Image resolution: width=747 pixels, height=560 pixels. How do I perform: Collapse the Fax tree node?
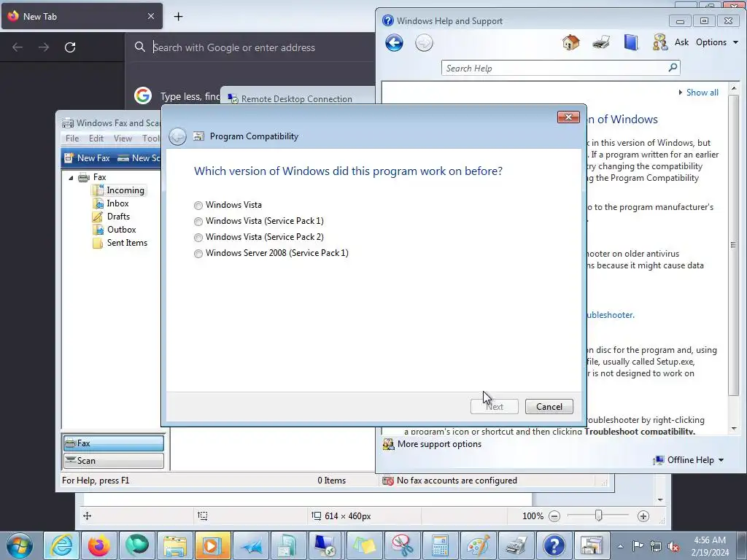pos(71,178)
